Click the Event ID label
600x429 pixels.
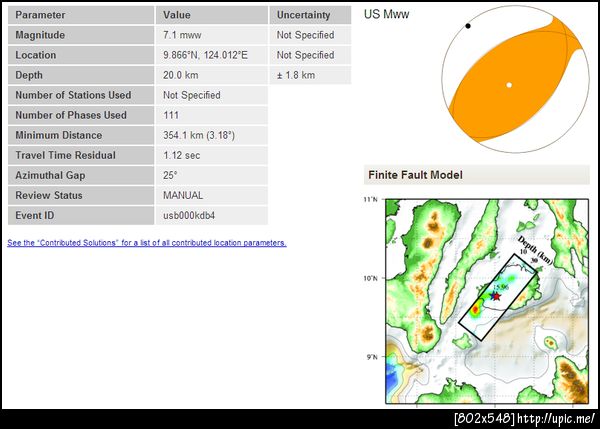point(81,215)
